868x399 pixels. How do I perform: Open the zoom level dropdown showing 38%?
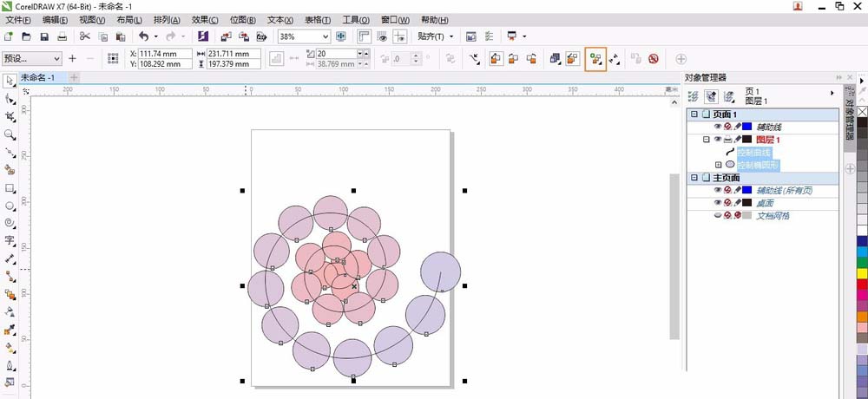coord(325,36)
